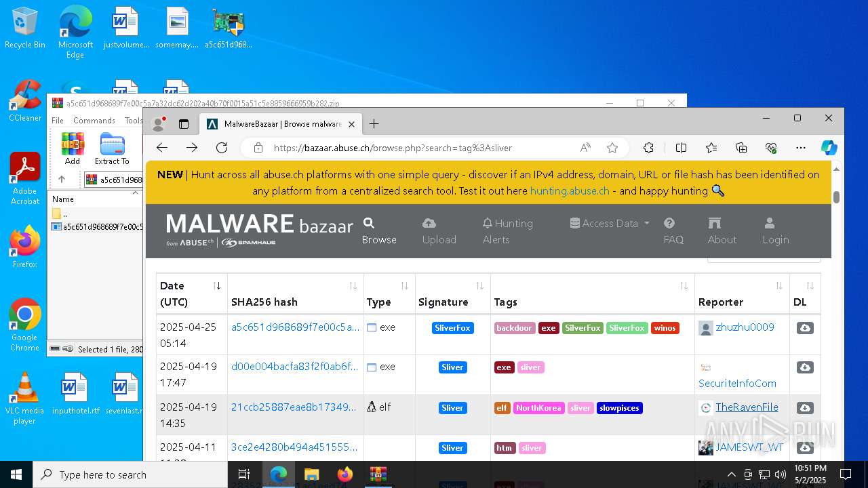Open hunting.abuse.ch link
The image size is (868, 488).
570,191
